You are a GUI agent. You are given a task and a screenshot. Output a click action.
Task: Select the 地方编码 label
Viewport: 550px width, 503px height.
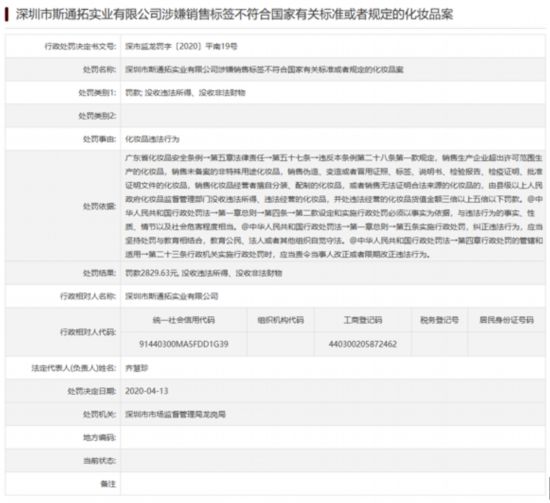[99, 438]
